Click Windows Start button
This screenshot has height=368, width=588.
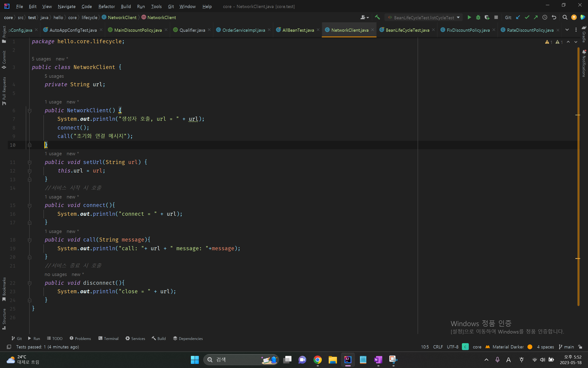tap(195, 360)
